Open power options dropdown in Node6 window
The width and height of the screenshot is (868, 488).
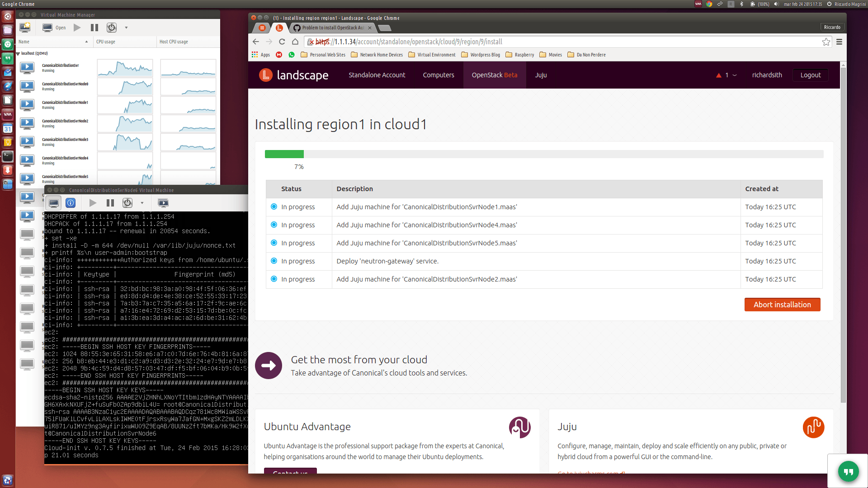[x=142, y=203]
